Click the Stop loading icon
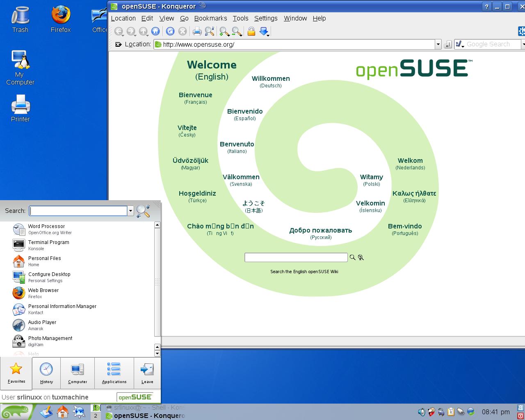Viewport: 525px width, 420px height. 183,31
